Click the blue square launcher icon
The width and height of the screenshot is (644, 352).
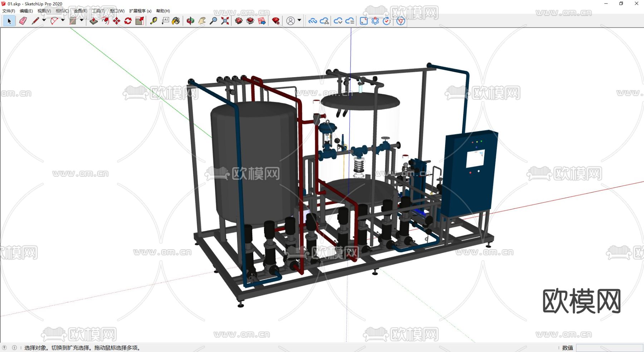(364, 21)
